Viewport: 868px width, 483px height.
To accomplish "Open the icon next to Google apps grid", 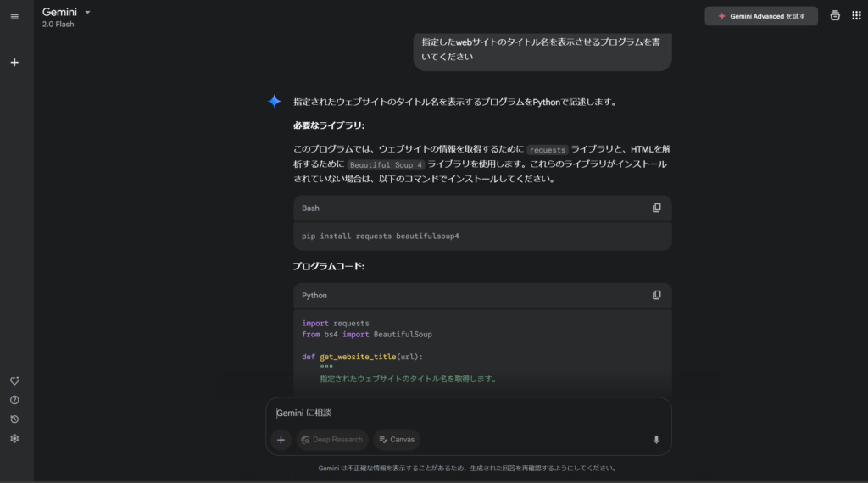I will pos(835,16).
